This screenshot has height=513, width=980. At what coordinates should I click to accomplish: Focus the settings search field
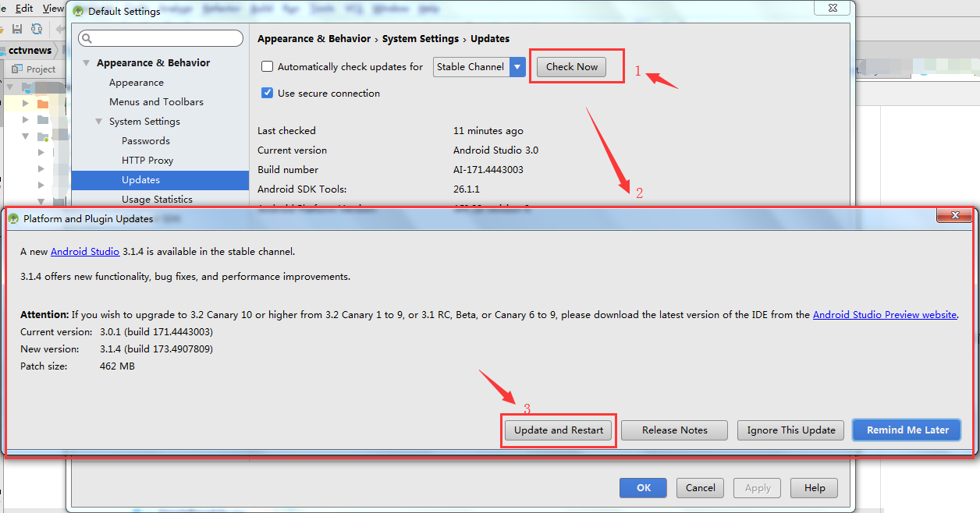161,38
